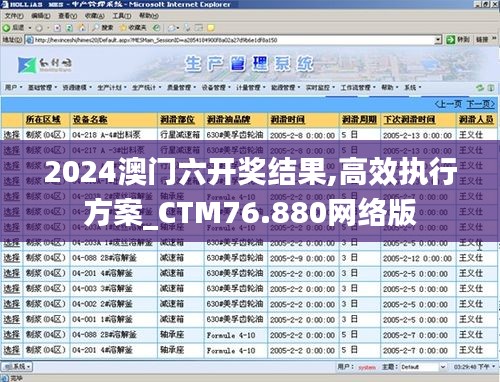
Task: Click the browser Refresh page icon
Action: tap(69, 28)
